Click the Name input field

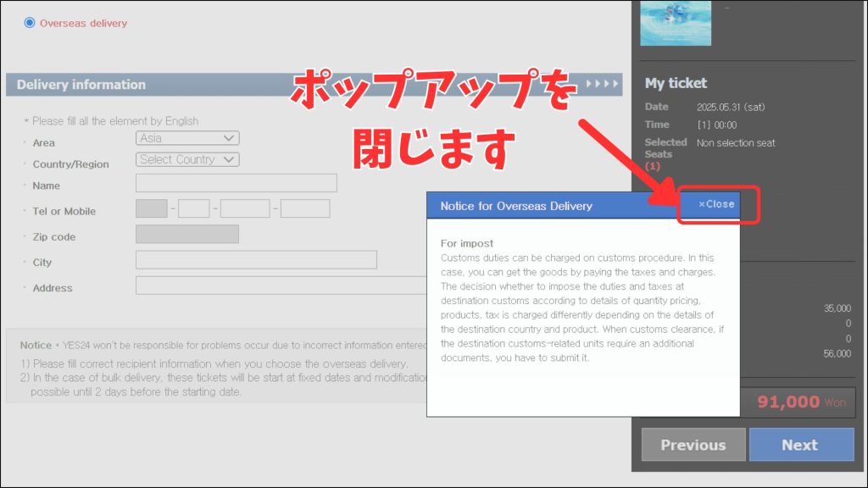236,183
